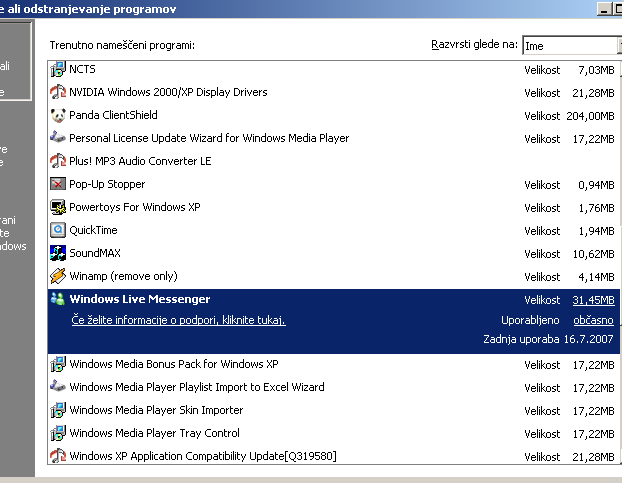Click the Windows Live Messenger people icon
Viewport: 624px width, 487px height.
pos(58,299)
